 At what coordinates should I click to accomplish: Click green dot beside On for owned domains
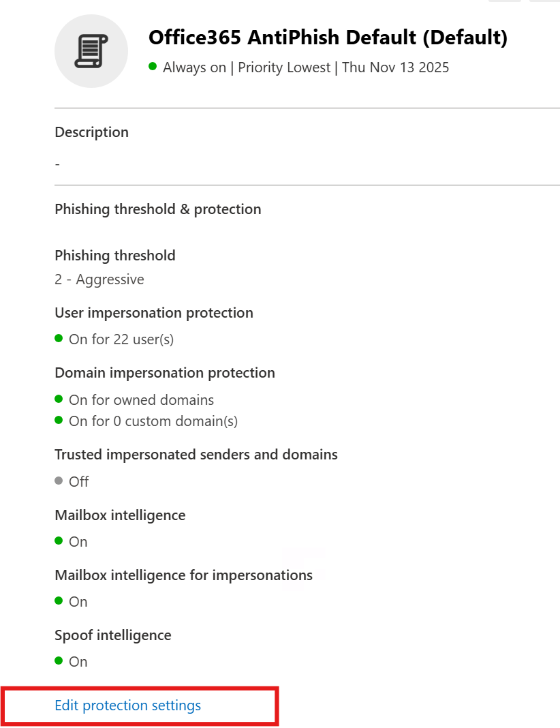click(59, 399)
